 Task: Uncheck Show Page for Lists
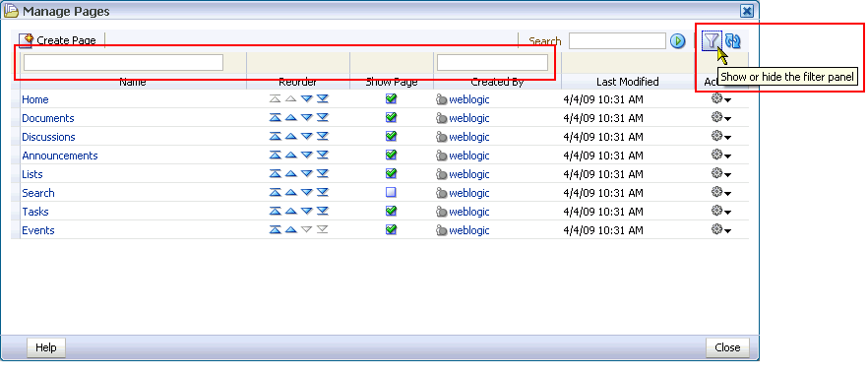tap(391, 173)
